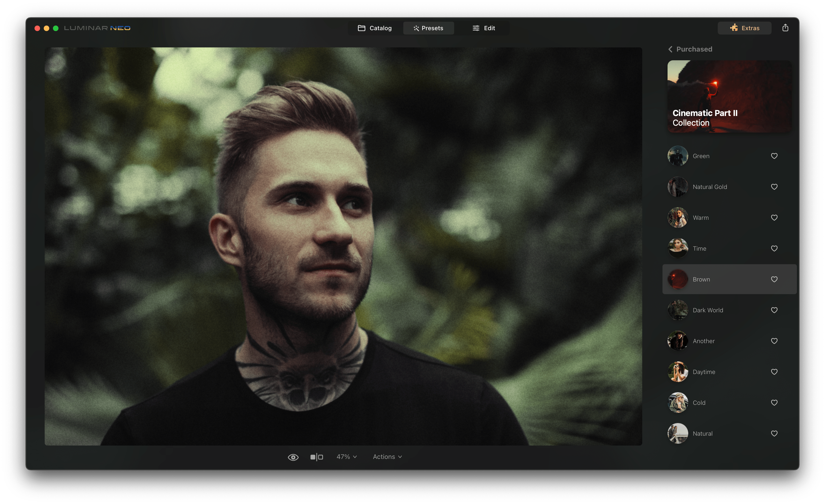825x504 pixels.
Task: Apply the Natural Gold preset thumbnail
Action: pos(678,187)
